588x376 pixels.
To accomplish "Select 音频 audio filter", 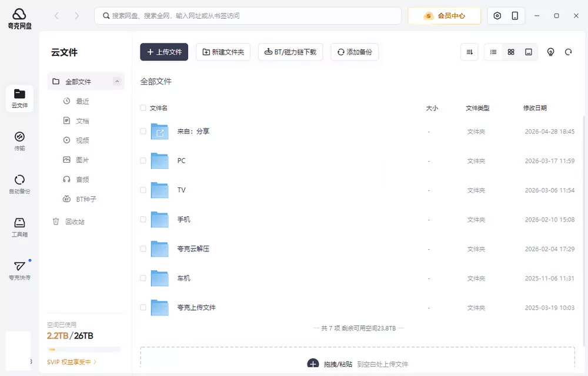I will (76, 179).
